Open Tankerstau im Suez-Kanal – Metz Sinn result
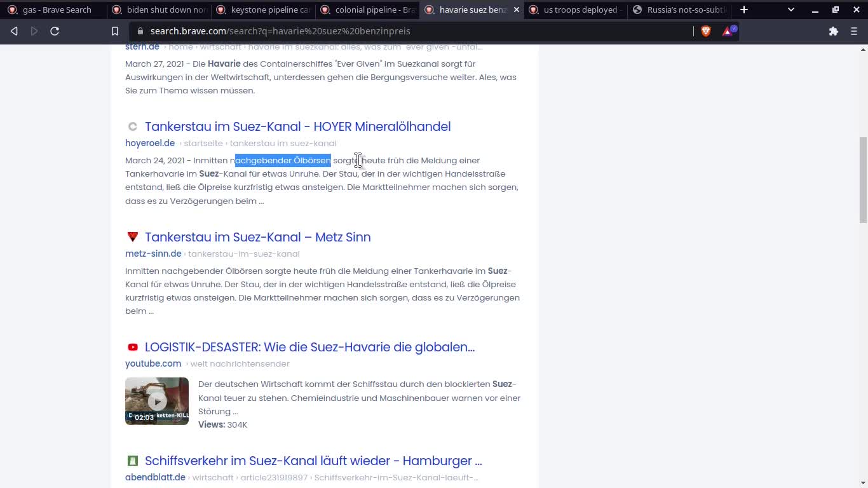Screen dimensions: 868x488 point(257,237)
